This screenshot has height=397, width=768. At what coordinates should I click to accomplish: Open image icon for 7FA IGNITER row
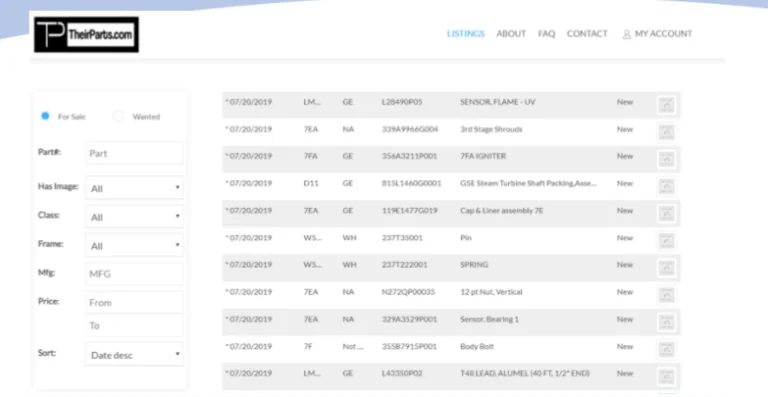coord(667,159)
